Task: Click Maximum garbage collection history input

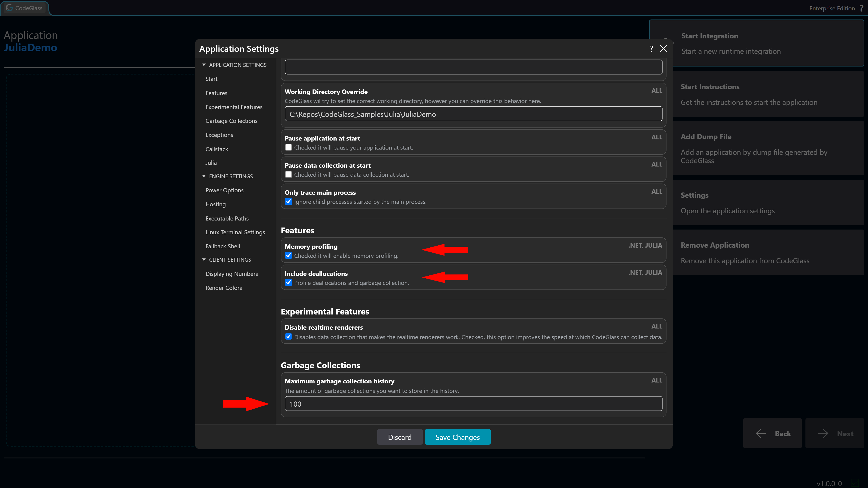Action: click(473, 404)
